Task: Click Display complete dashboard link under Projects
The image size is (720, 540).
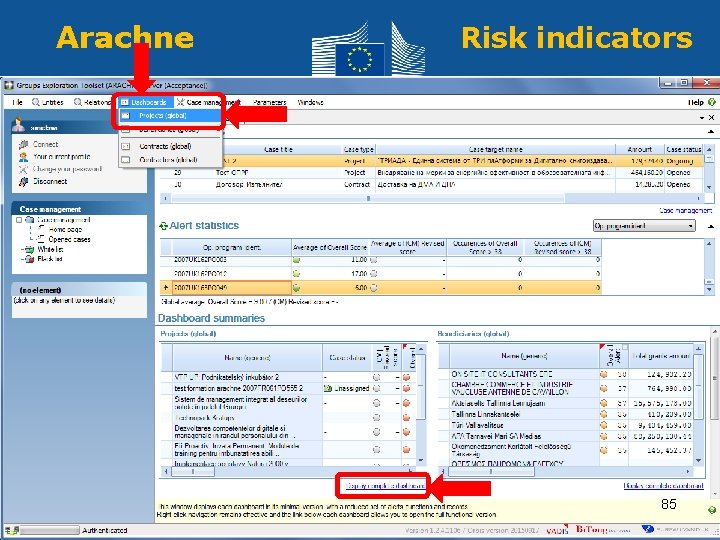Action: point(385,485)
